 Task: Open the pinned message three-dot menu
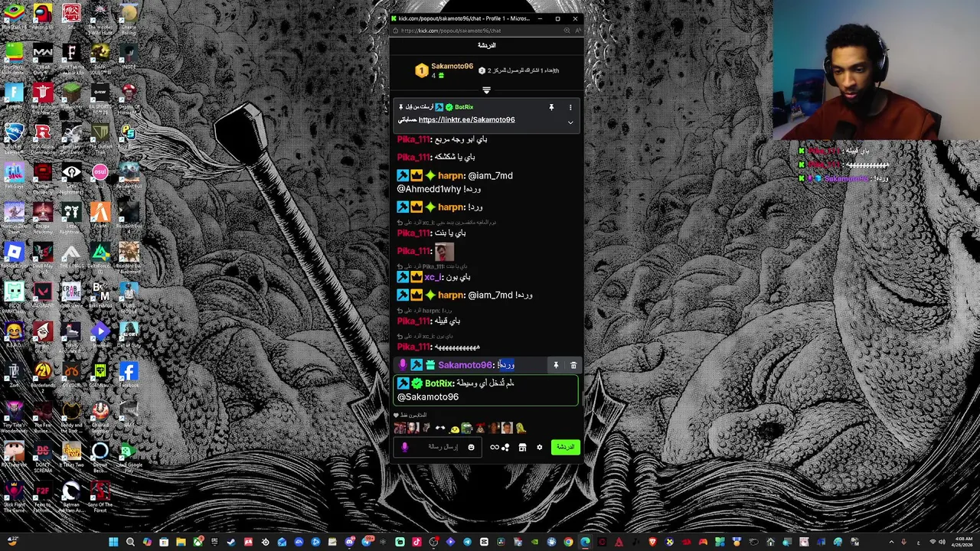570,107
